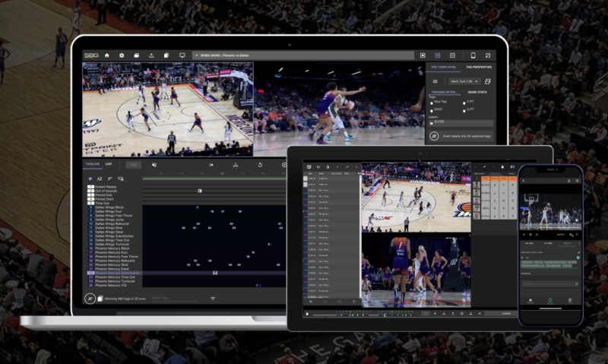
Task: Open the TAG PROPERTIES tab
Action: [x=479, y=67]
